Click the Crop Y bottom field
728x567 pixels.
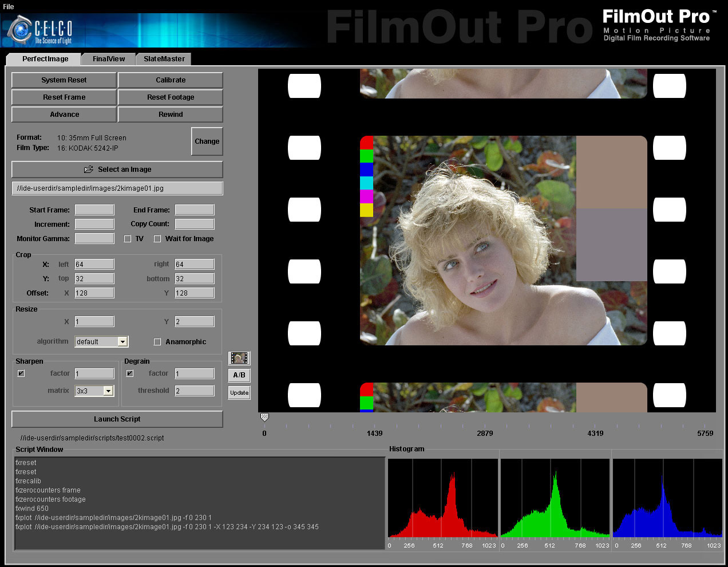coord(195,278)
